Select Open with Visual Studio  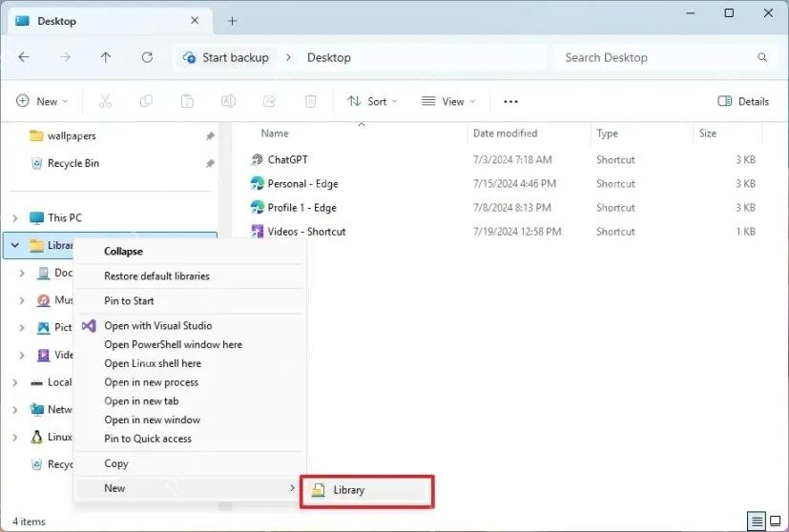click(190, 326)
